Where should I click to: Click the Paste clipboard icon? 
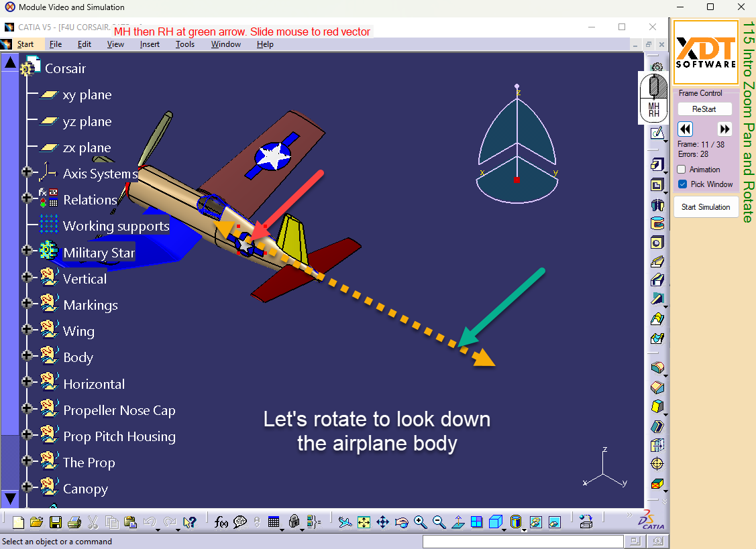[130, 522]
